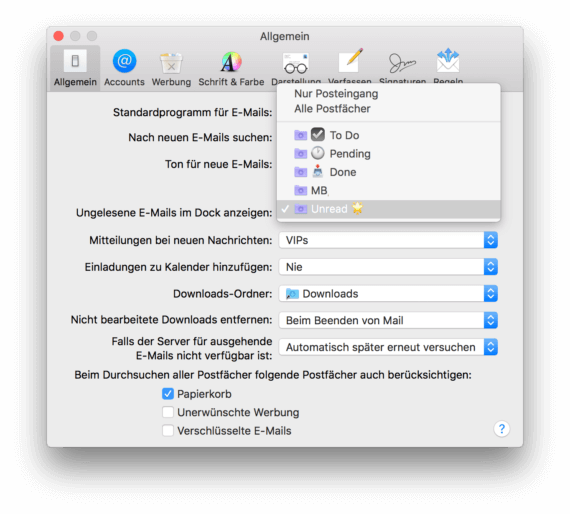570x514 pixels.
Task: Click the help question mark button
Action: tap(502, 429)
